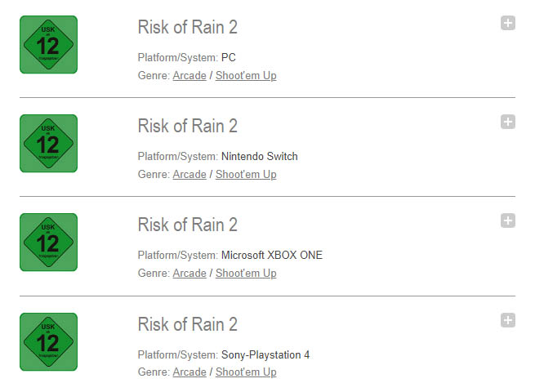Expand the PC entry with plus button
535x392 pixels.
[507, 23]
